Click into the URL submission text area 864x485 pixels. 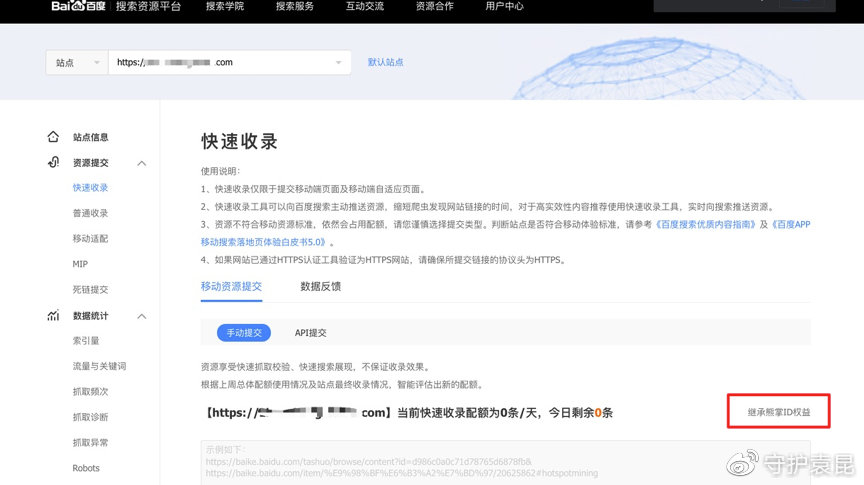pos(505,462)
